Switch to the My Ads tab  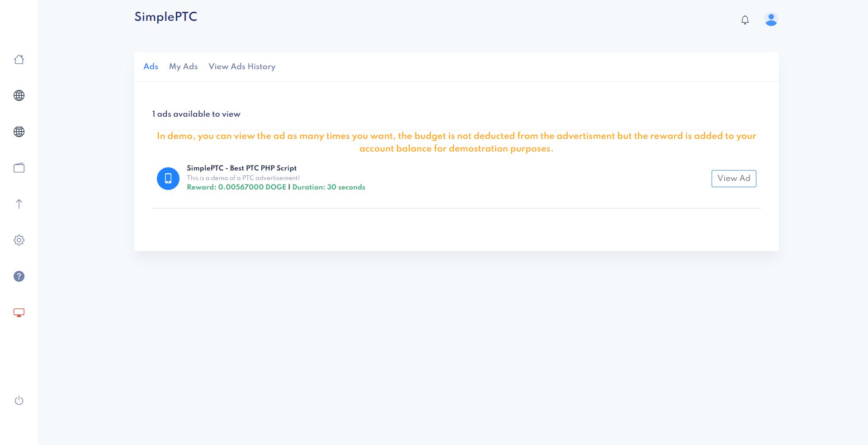pyautogui.click(x=183, y=66)
